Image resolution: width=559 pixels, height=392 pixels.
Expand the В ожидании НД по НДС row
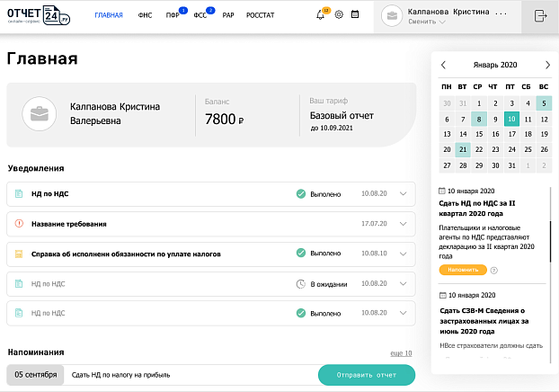(x=403, y=284)
